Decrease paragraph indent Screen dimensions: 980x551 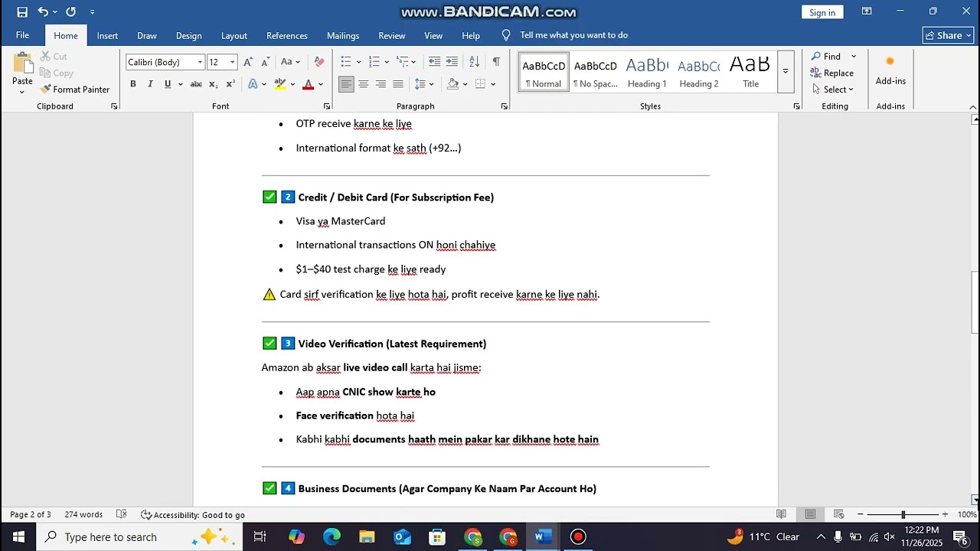[434, 62]
